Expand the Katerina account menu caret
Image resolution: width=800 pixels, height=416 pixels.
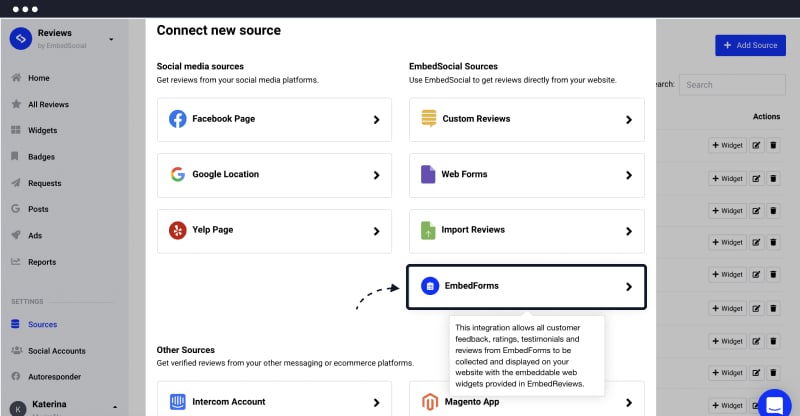click(x=115, y=407)
